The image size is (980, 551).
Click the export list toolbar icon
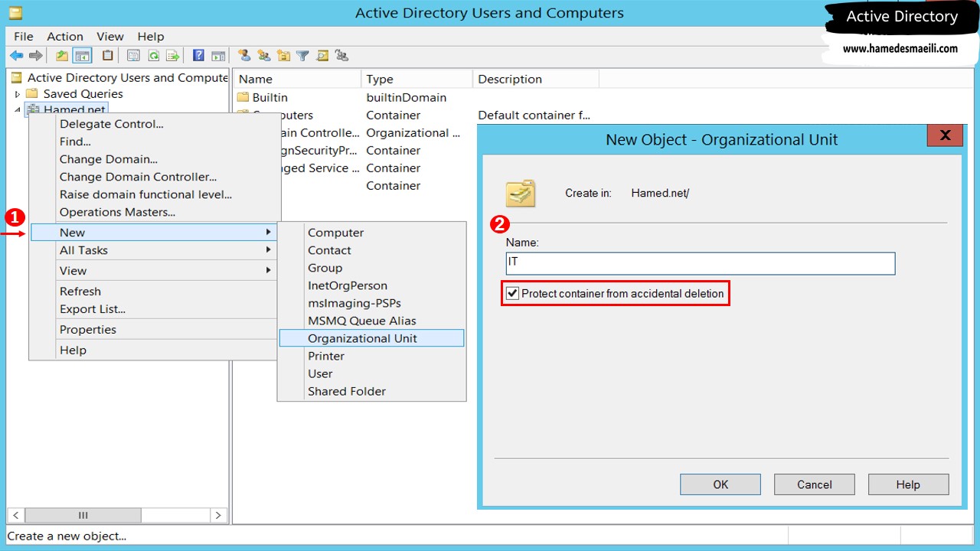[173, 56]
